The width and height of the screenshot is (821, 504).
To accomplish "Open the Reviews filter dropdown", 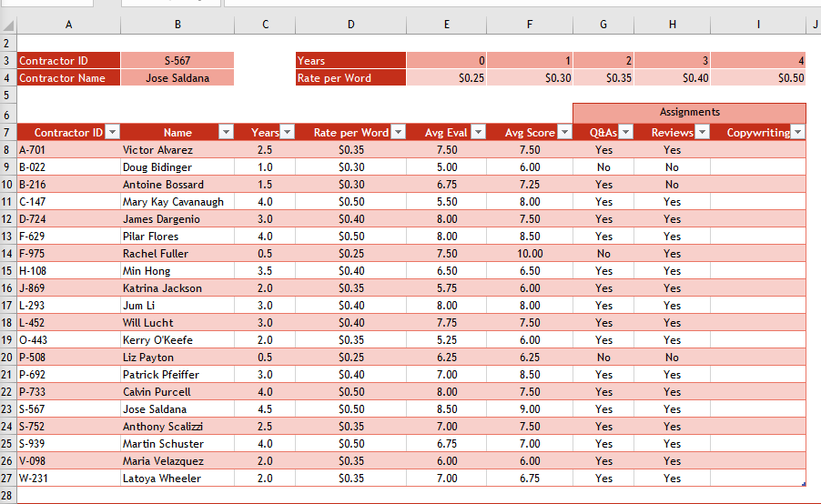I will [703, 132].
